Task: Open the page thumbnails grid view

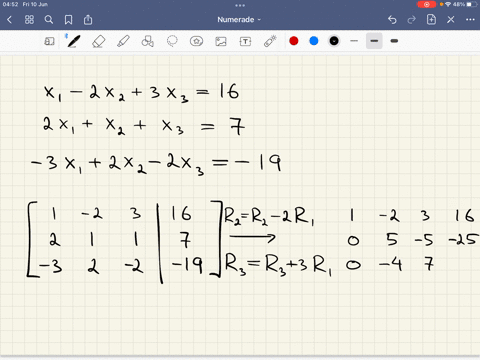Action: (29, 20)
